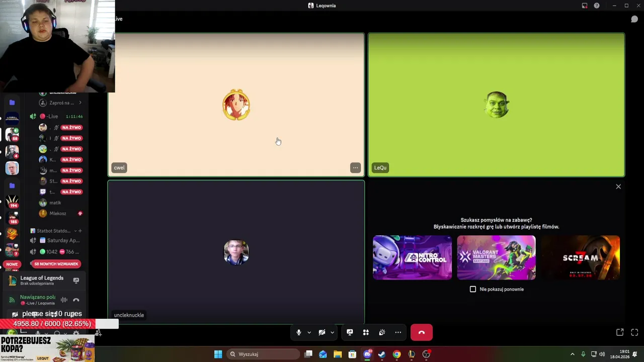Image resolution: width=644 pixels, height=362 pixels.
Task: Open Scream movie activity card
Action: coord(580,257)
